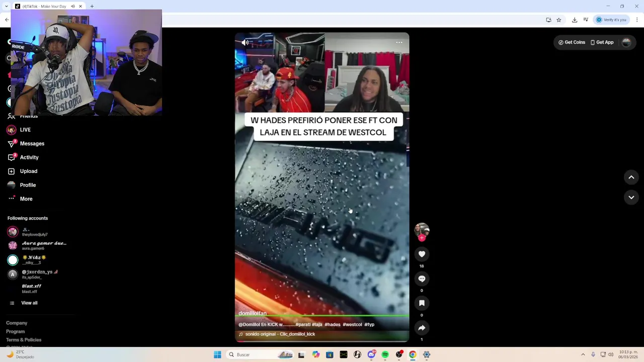Bookmark the video to favorites
Image resolution: width=644 pixels, height=362 pixels.
click(422, 303)
